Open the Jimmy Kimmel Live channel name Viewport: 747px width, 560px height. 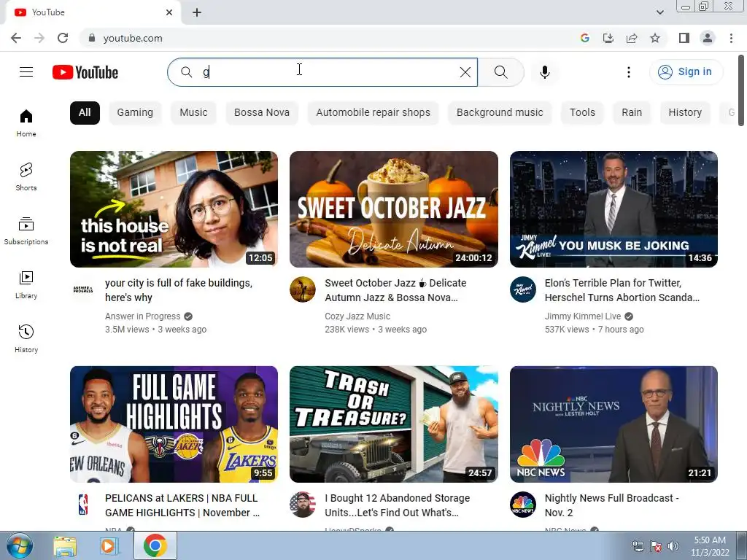tap(583, 316)
